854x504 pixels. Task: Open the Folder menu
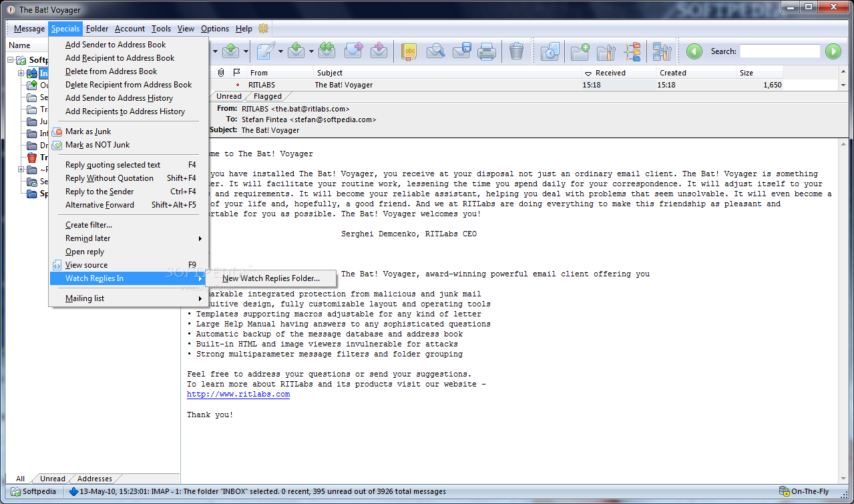[97, 29]
